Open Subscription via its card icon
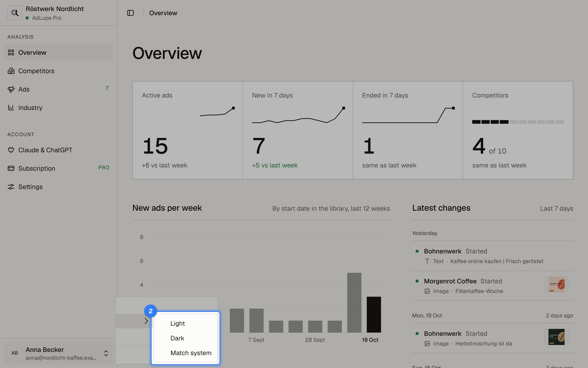 click(11, 168)
